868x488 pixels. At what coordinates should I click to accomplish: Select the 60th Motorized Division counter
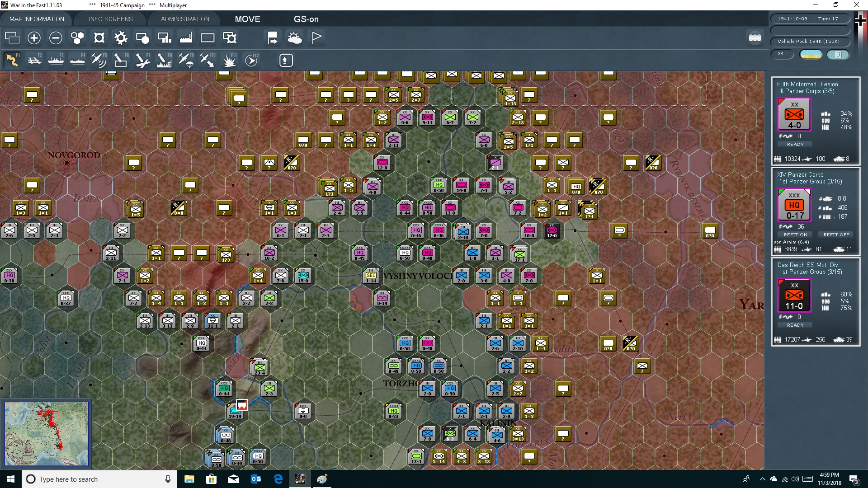(x=794, y=115)
